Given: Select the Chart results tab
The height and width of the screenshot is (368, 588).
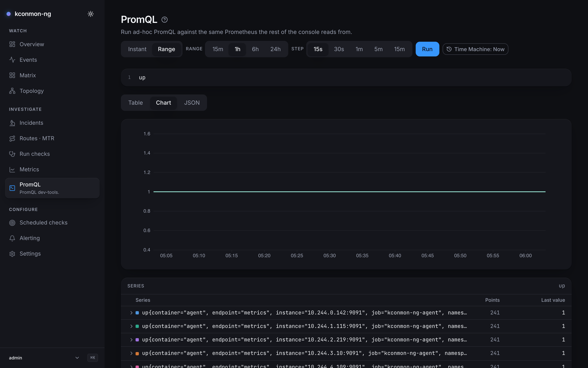Looking at the screenshot, I should click(x=163, y=103).
